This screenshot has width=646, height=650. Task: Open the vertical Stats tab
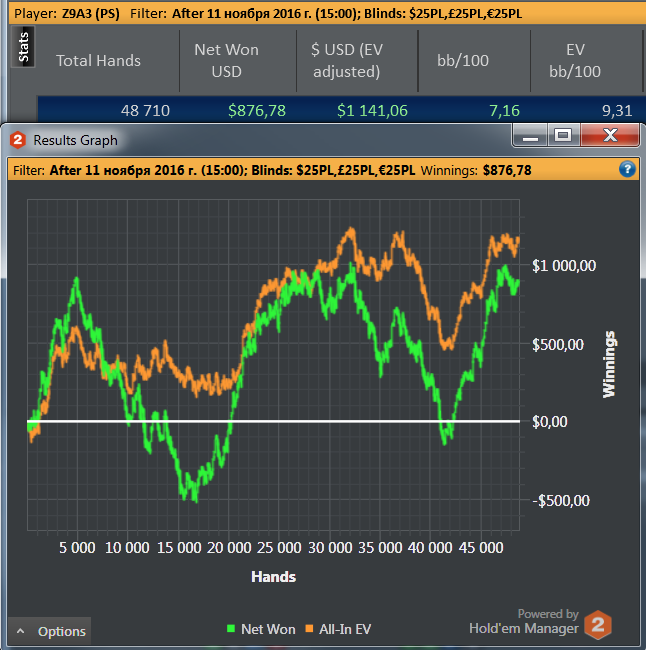pyautogui.click(x=23, y=47)
